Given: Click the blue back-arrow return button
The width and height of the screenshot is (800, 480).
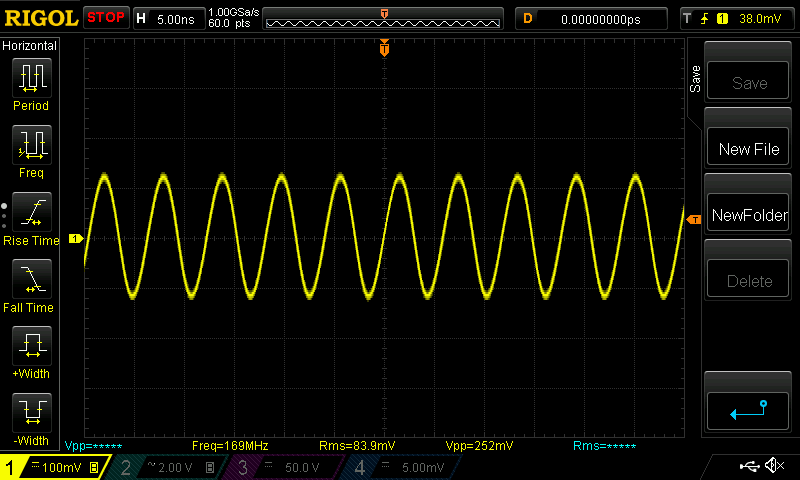Looking at the screenshot, I should point(748,411).
